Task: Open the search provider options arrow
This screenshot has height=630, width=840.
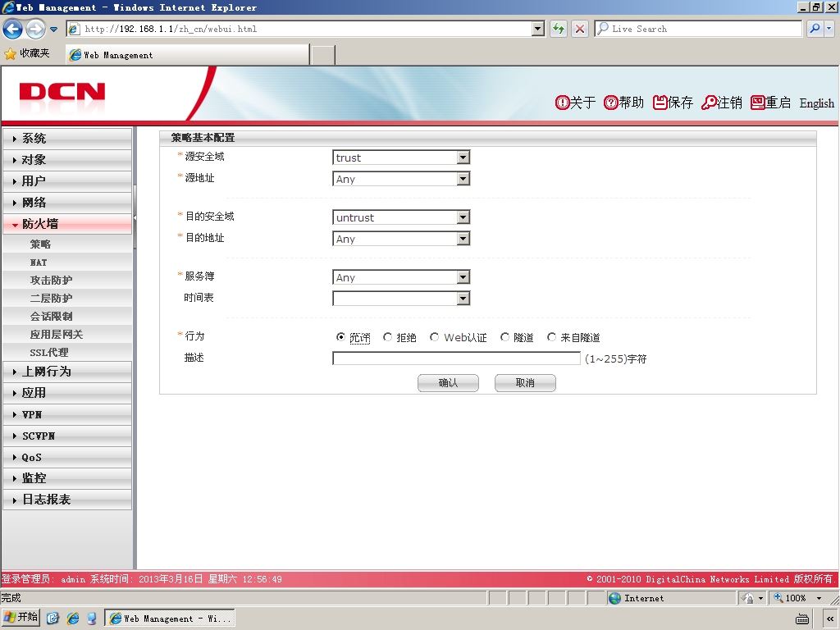Action: pos(829,29)
